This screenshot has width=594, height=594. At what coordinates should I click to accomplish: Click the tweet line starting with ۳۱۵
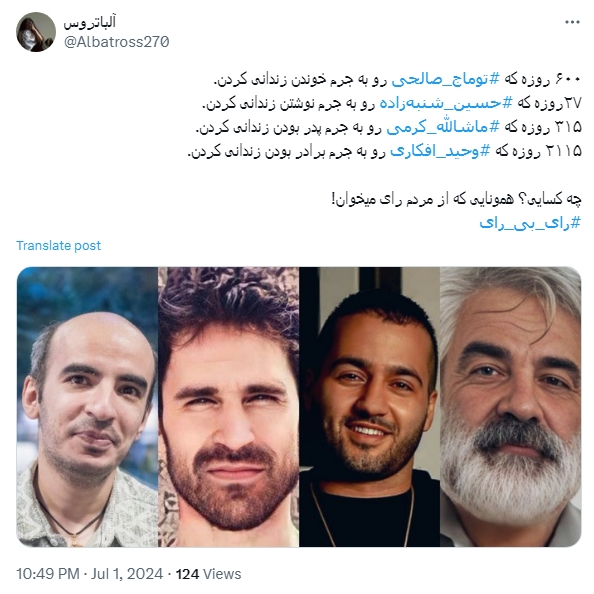(x=388, y=127)
